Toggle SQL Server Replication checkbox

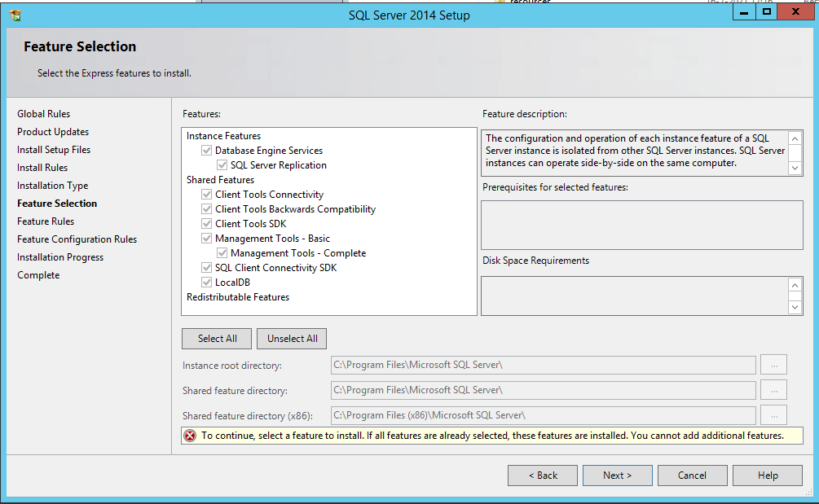(x=222, y=164)
